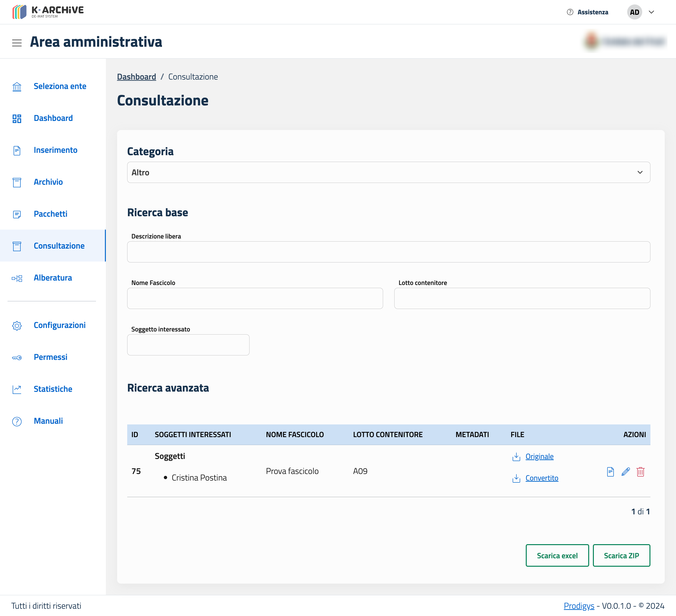This screenshot has width=676, height=616.
Task: Click the K-Archive logo
Action: coord(48,12)
